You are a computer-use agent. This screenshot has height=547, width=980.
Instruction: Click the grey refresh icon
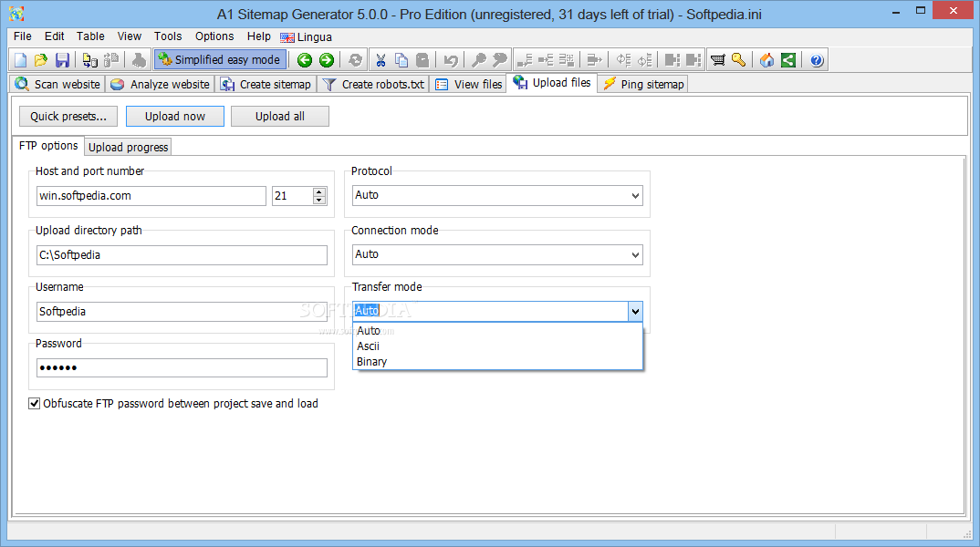point(355,60)
